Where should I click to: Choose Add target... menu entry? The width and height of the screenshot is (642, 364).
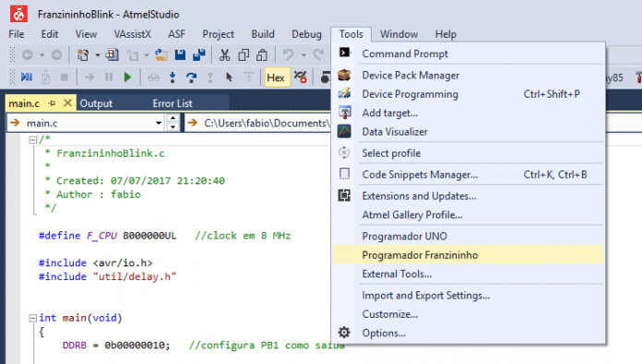pos(469,112)
